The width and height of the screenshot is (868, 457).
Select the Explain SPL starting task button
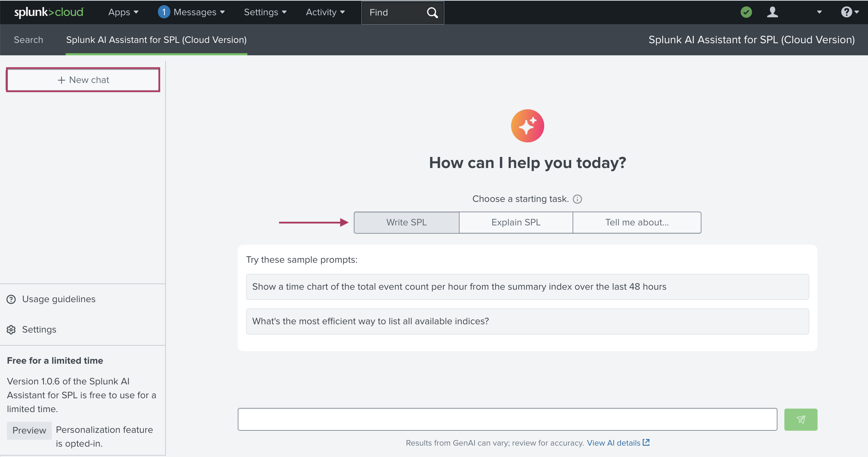coord(516,222)
